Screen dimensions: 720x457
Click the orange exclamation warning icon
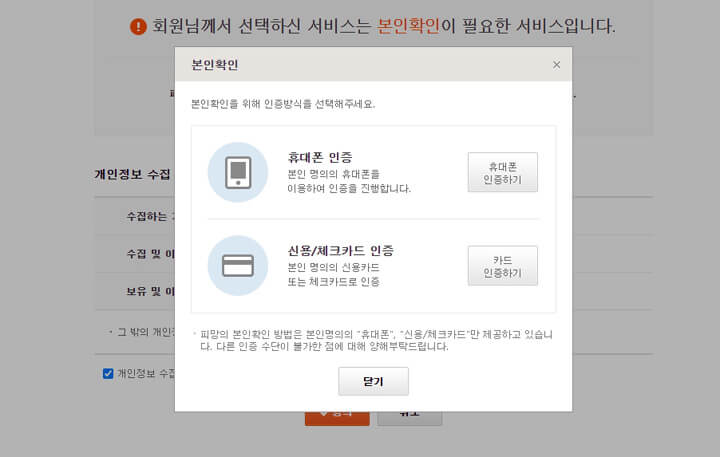tap(138, 26)
